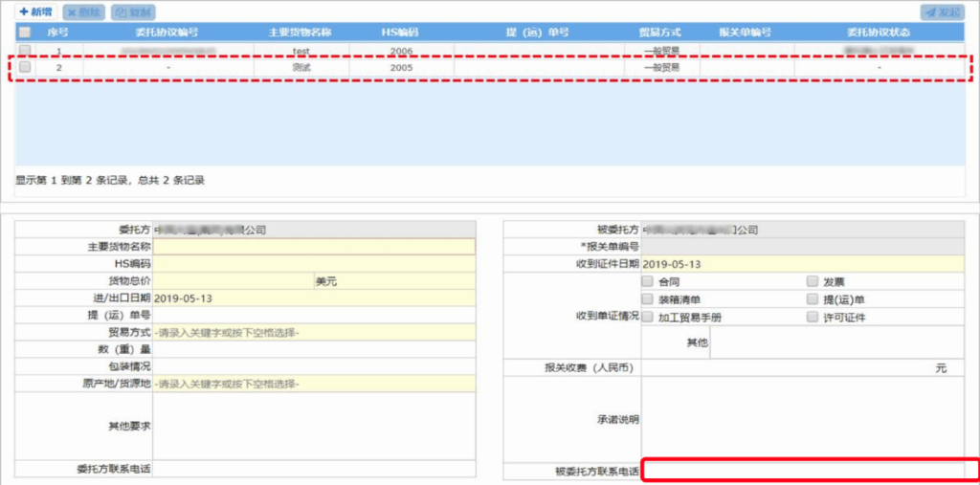This screenshot has width=980, height=485.
Task: Click the 进/出口日期 date field
Action: [314, 298]
